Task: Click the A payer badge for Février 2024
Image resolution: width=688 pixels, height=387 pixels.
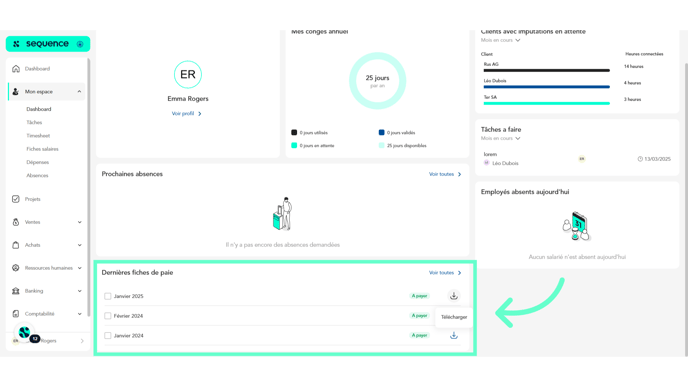Action: point(419,315)
